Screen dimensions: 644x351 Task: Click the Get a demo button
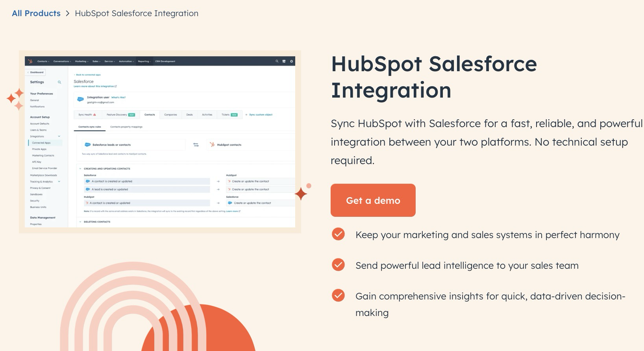[373, 200]
